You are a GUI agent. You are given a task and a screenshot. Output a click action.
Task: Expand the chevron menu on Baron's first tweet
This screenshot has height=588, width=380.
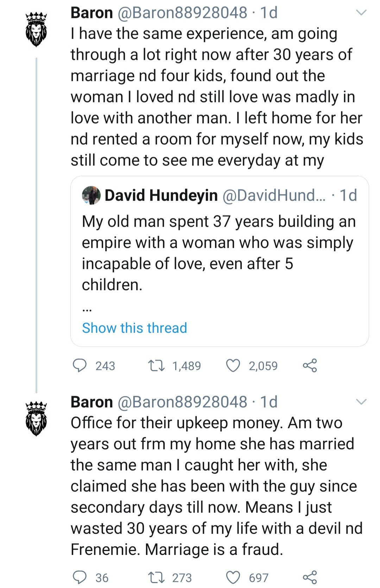(361, 13)
